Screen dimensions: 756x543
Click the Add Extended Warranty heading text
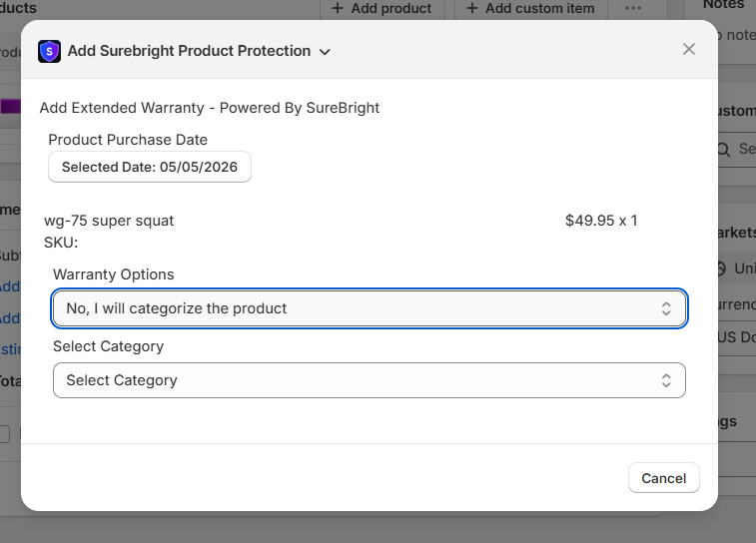tap(210, 108)
